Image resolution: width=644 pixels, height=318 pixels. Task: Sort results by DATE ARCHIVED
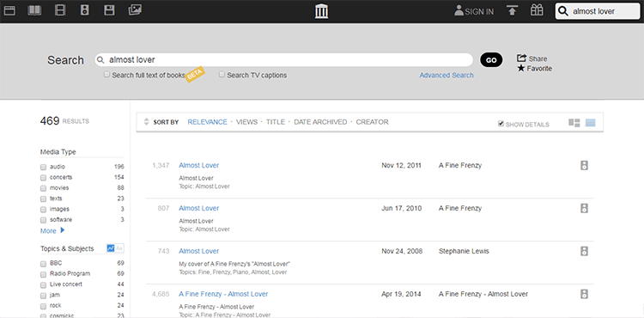pyautogui.click(x=320, y=122)
